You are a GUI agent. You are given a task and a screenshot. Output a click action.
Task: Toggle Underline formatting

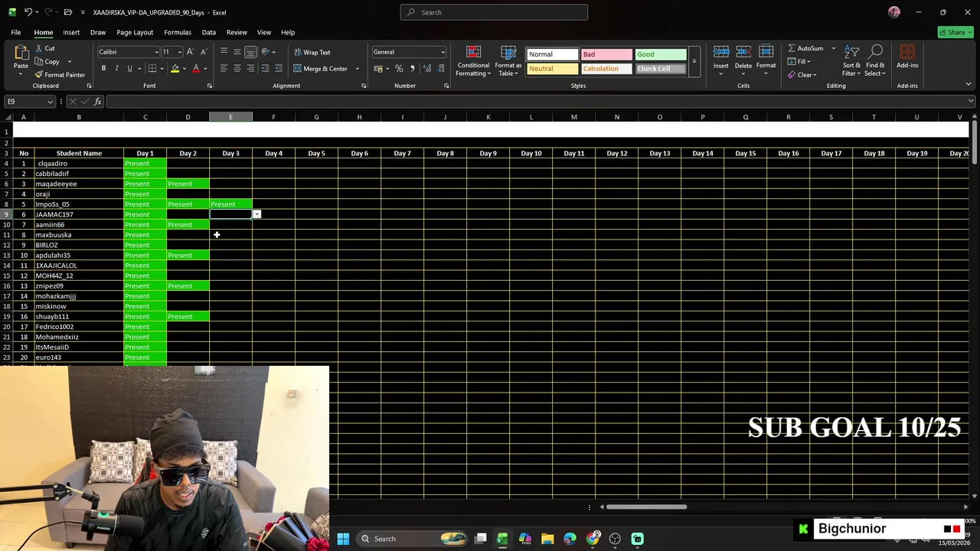[129, 68]
